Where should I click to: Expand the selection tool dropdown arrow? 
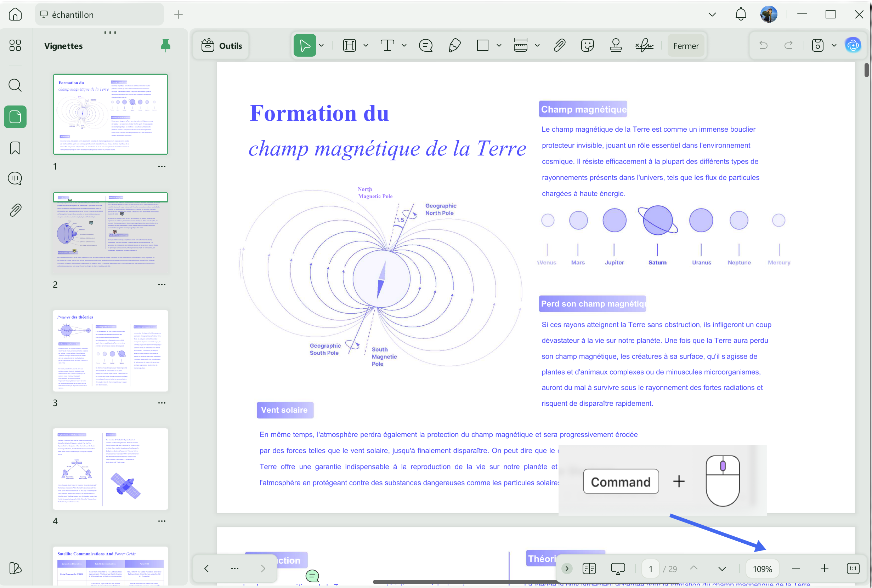coord(322,46)
